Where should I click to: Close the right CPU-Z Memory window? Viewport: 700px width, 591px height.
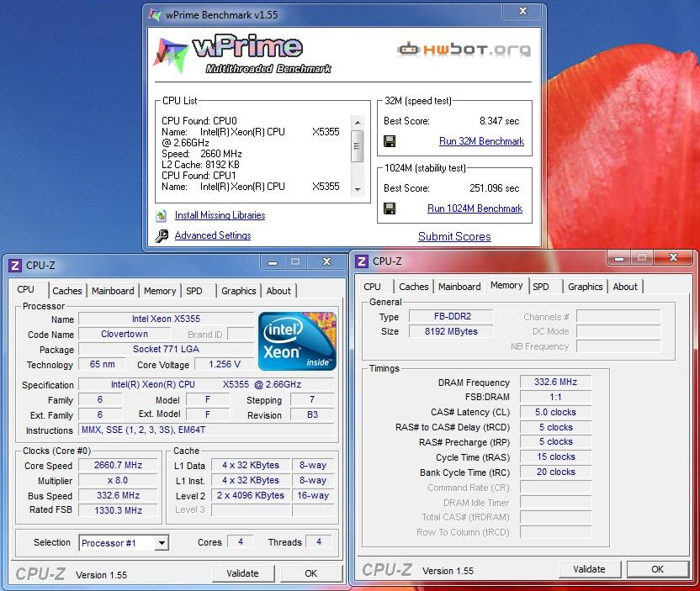pos(673,257)
